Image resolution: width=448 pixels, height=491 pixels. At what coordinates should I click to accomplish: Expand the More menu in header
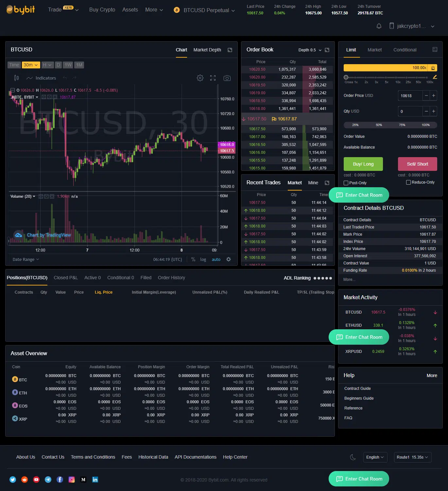[x=154, y=10]
